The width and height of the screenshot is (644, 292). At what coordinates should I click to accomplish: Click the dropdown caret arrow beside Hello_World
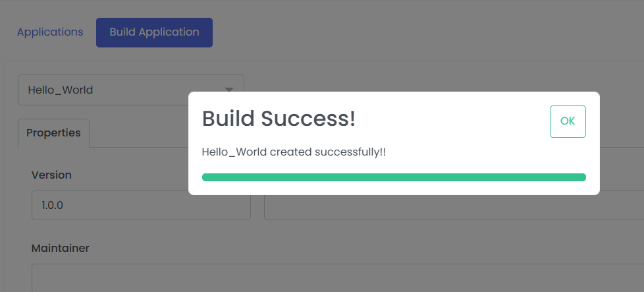[x=229, y=90]
